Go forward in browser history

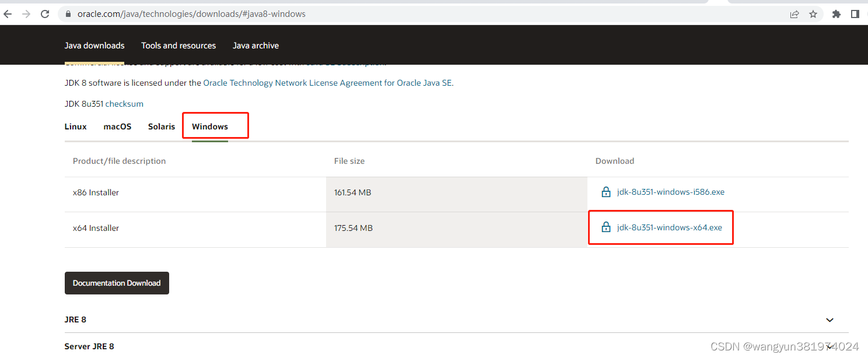26,14
